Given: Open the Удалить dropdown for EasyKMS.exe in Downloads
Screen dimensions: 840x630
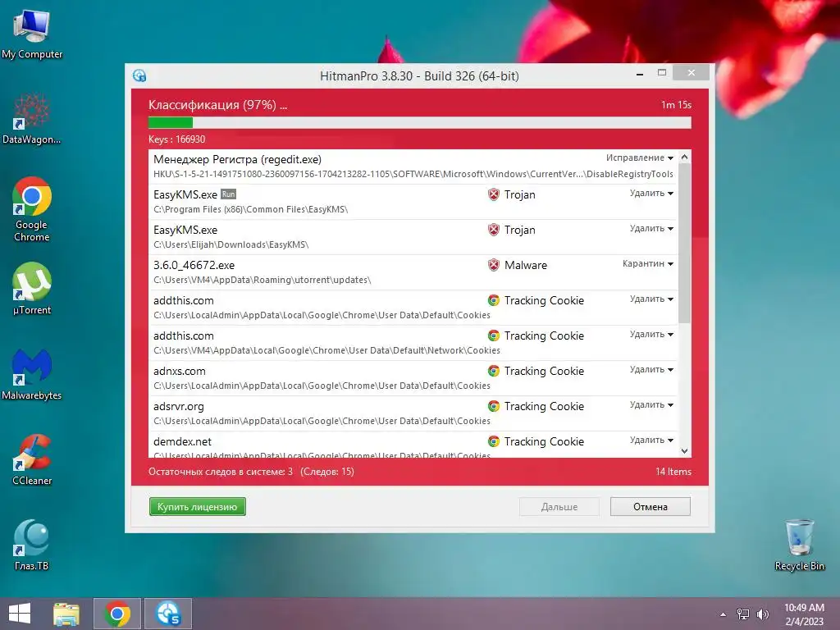Looking at the screenshot, I should pos(651,228).
